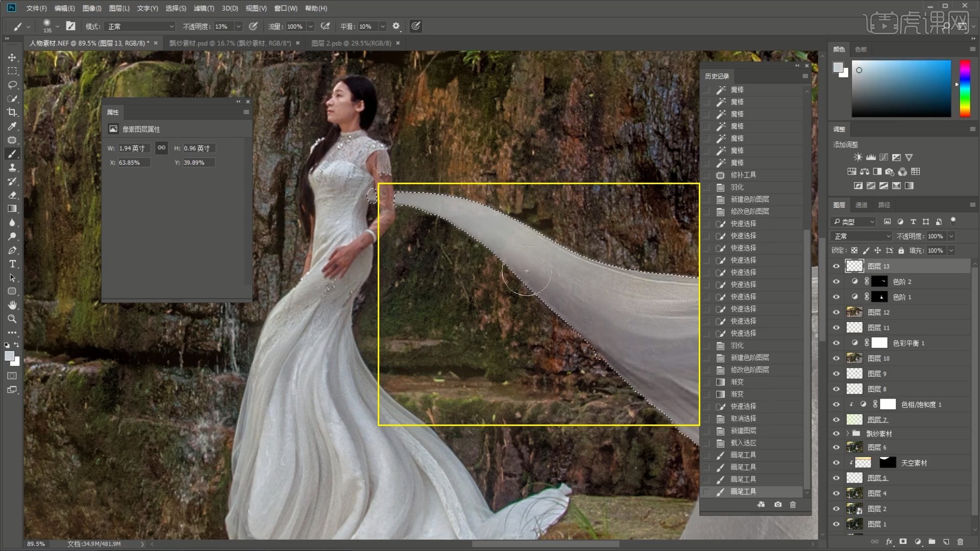This screenshot has width=980, height=551.
Task: Select the Move tool
Action: click(12, 58)
